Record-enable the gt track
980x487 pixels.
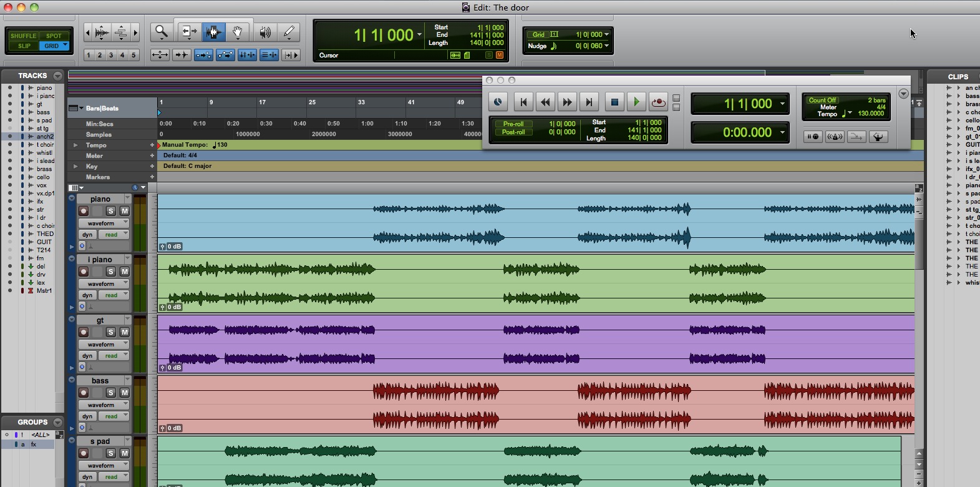point(84,332)
